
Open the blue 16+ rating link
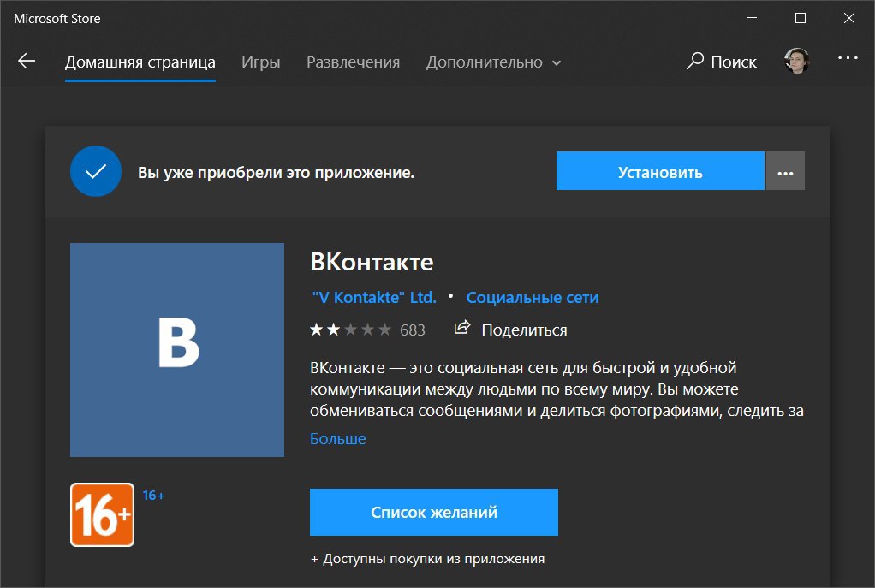tap(153, 496)
